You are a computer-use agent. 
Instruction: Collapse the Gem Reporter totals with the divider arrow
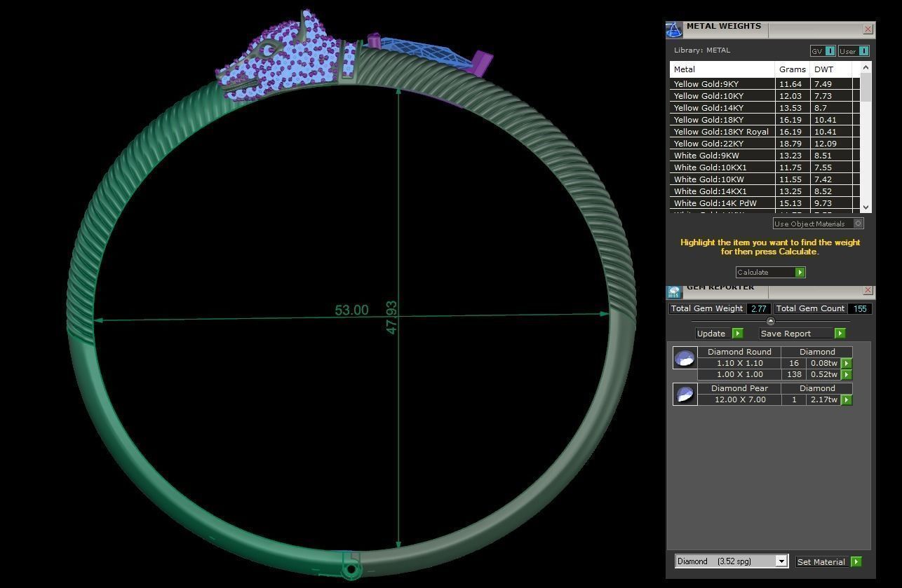point(771,321)
